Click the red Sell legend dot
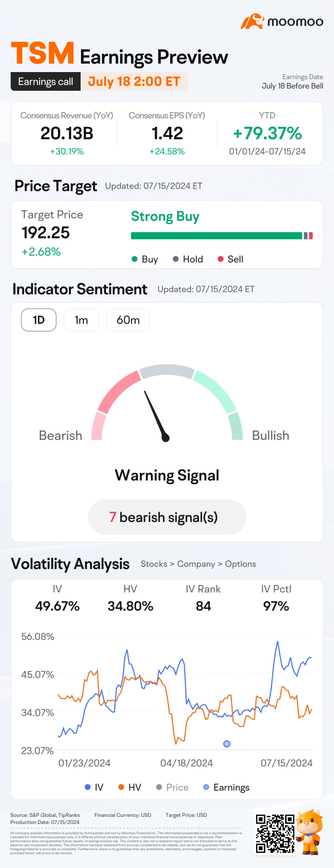Image resolution: width=334 pixels, height=868 pixels. [220, 259]
